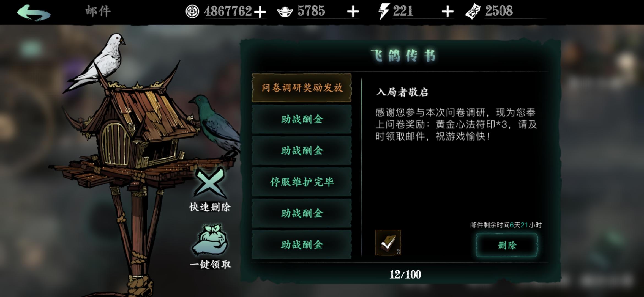Open 停服维护完毕 mail
644x297 pixels.
tap(302, 182)
